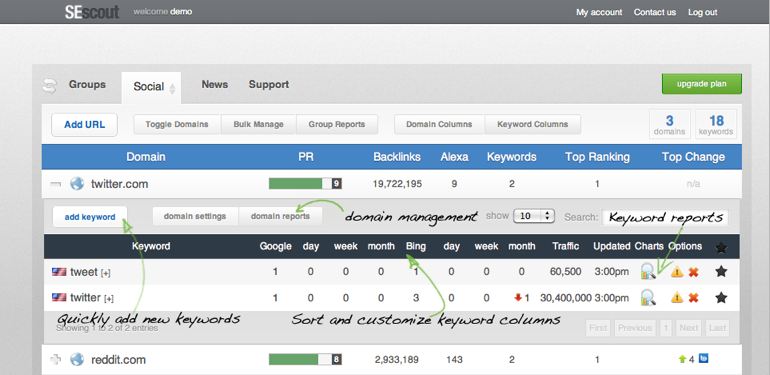
Task: Click the add keyword button
Action: tap(90, 217)
